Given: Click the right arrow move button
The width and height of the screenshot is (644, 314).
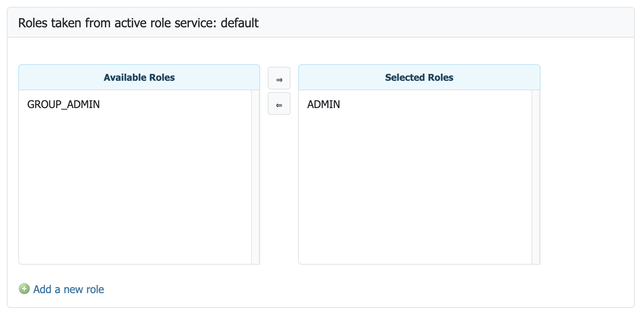Looking at the screenshot, I should point(279,78).
